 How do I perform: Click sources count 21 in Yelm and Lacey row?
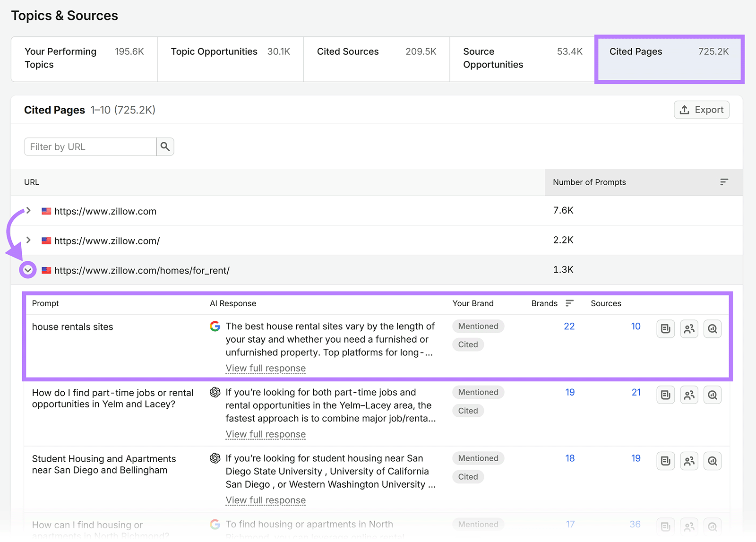[636, 392]
